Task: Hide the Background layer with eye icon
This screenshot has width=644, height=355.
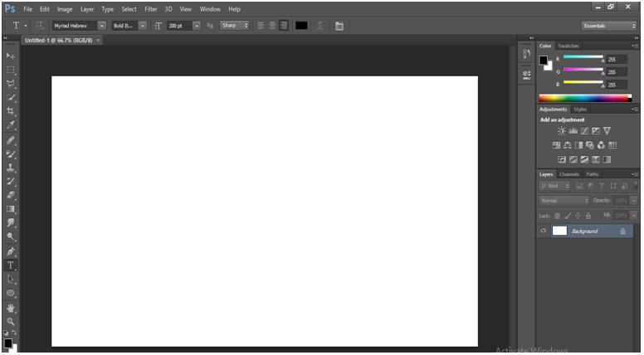Action: 544,231
